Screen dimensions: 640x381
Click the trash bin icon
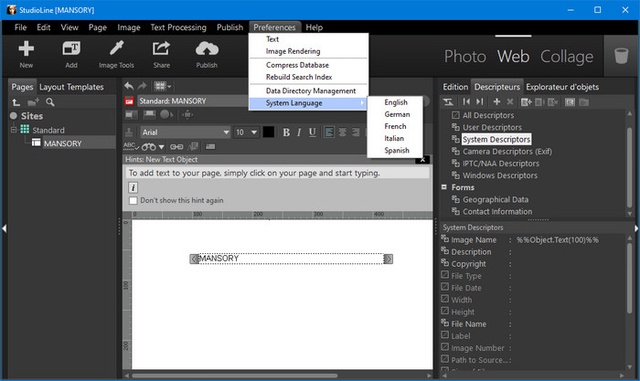(x=621, y=56)
